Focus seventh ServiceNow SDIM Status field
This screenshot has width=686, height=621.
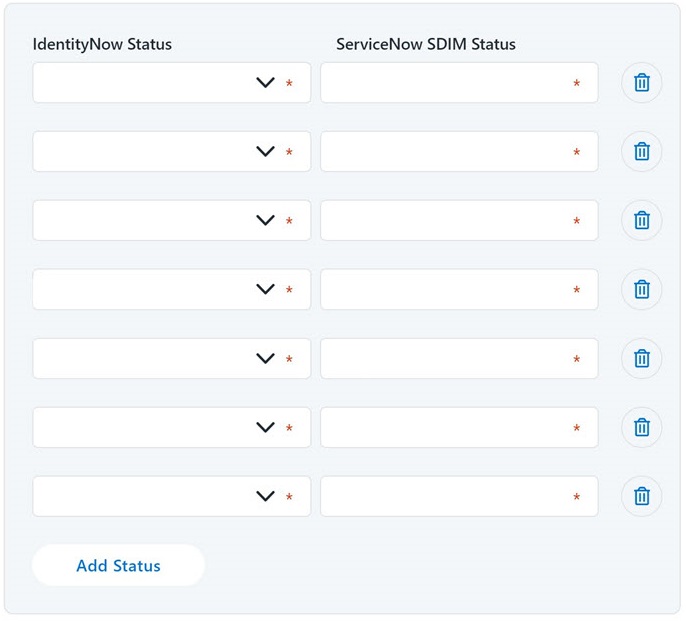[x=459, y=496]
